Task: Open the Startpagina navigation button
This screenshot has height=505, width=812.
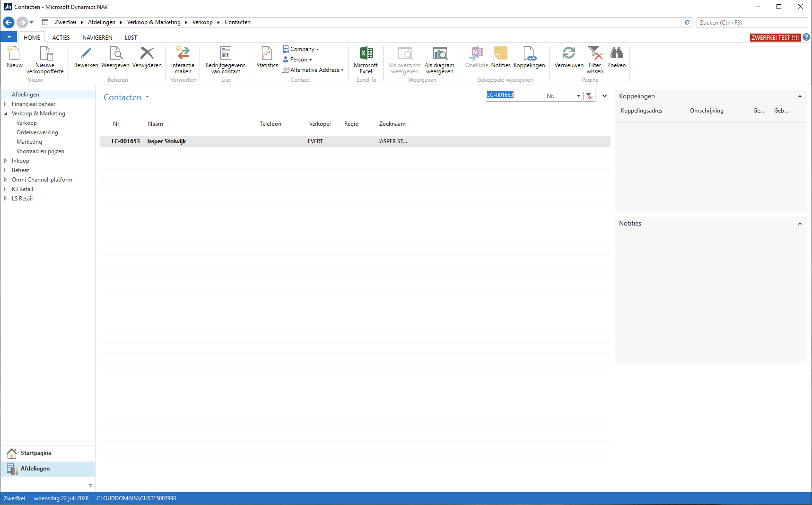Action: [47, 453]
